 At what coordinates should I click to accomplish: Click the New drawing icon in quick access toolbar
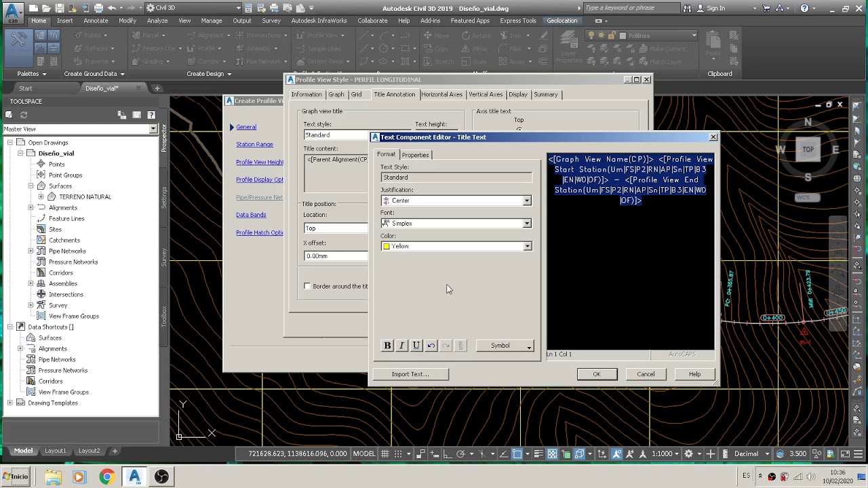34,8
